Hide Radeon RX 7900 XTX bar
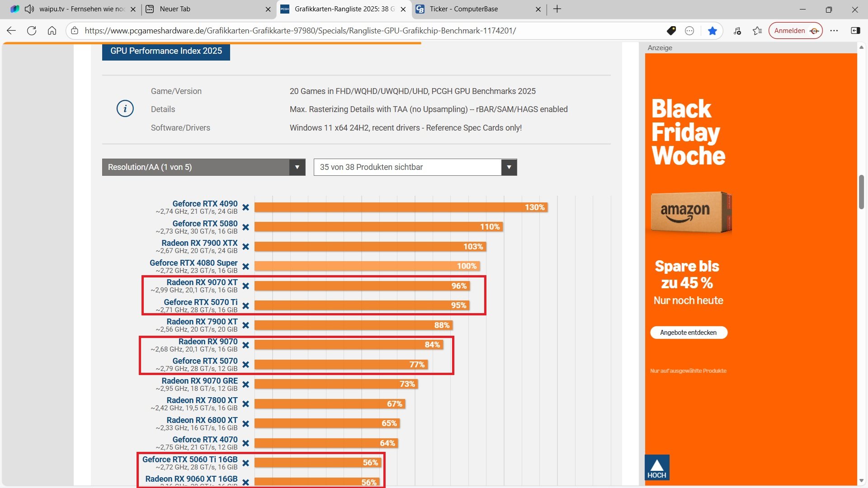Screen dimensions: 868x488 [x=245, y=247]
